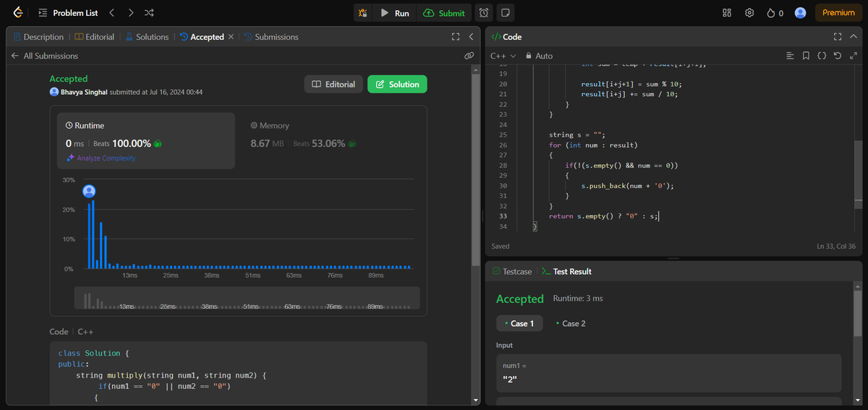Go back to All Submissions

click(45, 56)
